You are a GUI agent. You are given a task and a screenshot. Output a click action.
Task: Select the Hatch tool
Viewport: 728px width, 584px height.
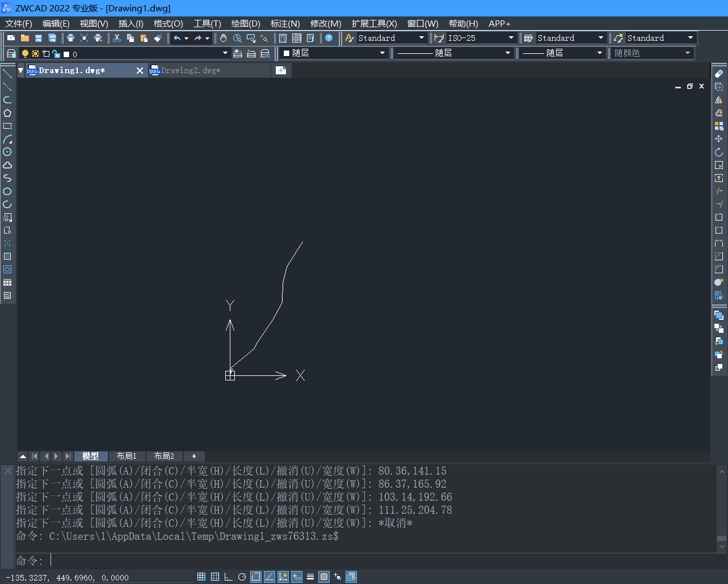pos(7,256)
